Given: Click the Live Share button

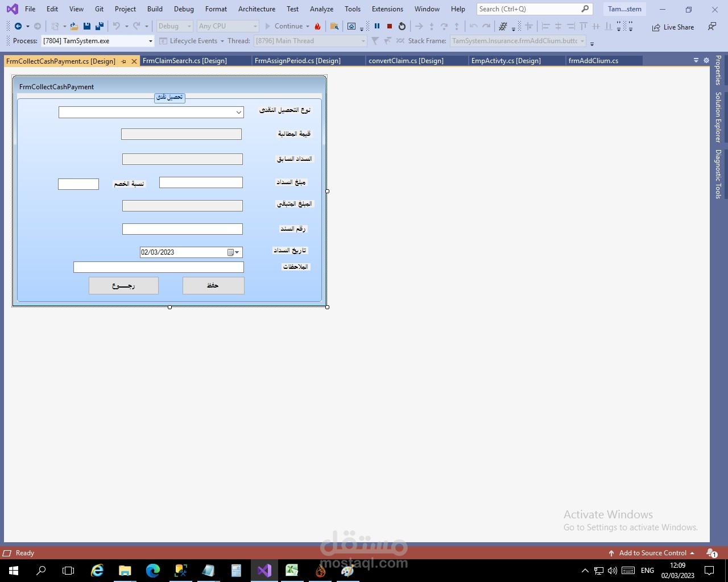Looking at the screenshot, I should [x=673, y=27].
